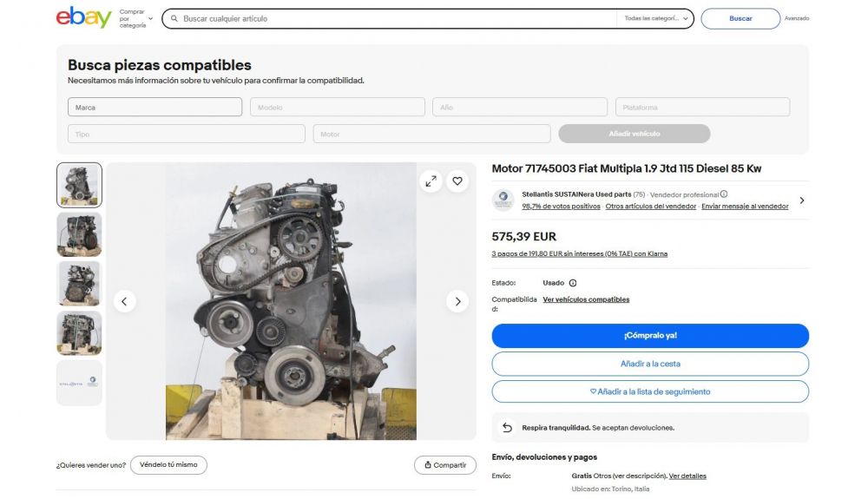This screenshot has width=868, height=499.
Task: Open Otros artículos del vendedor link
Action: (650, 207)
